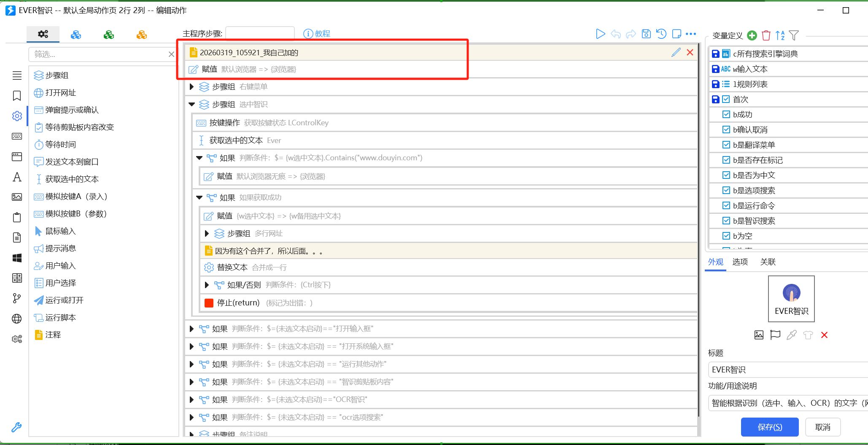Run the action with the play icon
The height and width of the screenshot is (445, 868).
tap(600, 34)
